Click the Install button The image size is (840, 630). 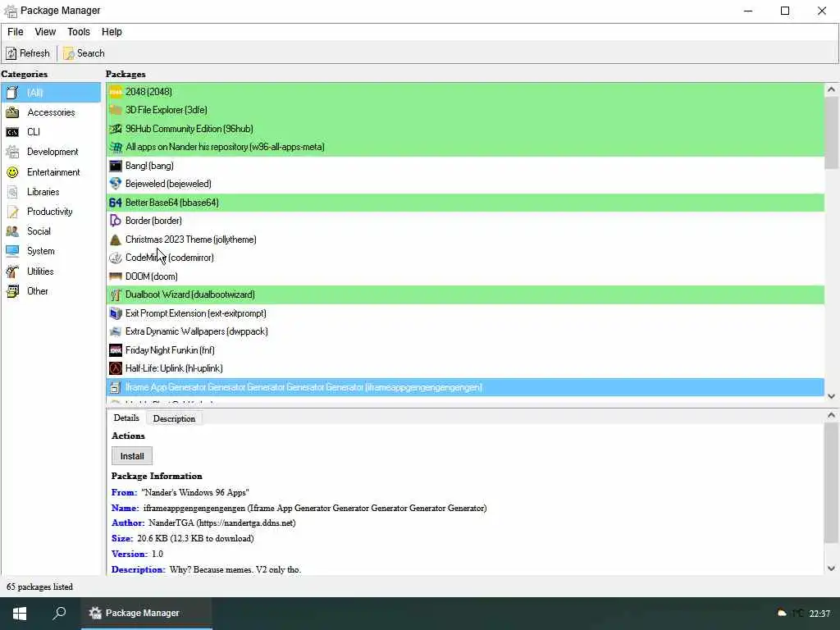(132, 456)
